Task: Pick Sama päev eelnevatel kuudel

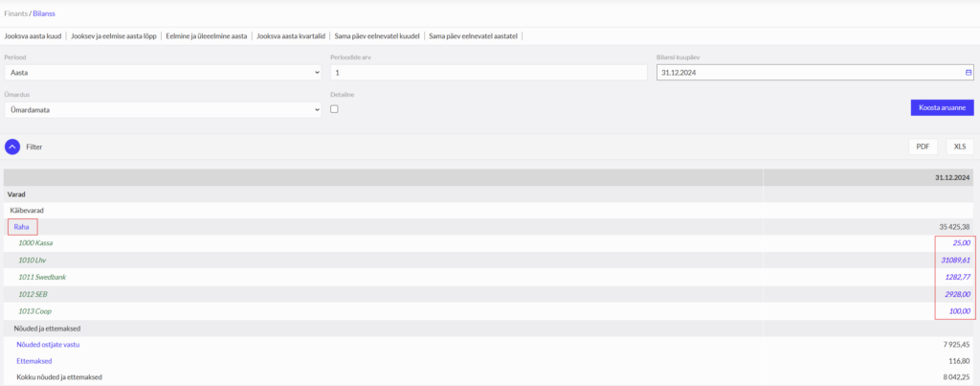Action: click(x=377, y=36)
